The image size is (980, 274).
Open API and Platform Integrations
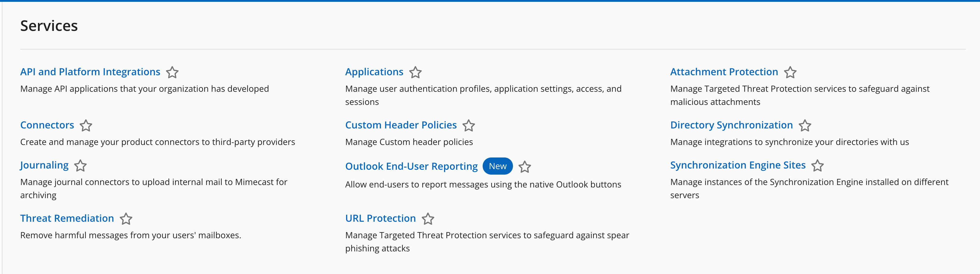point(90,72)
